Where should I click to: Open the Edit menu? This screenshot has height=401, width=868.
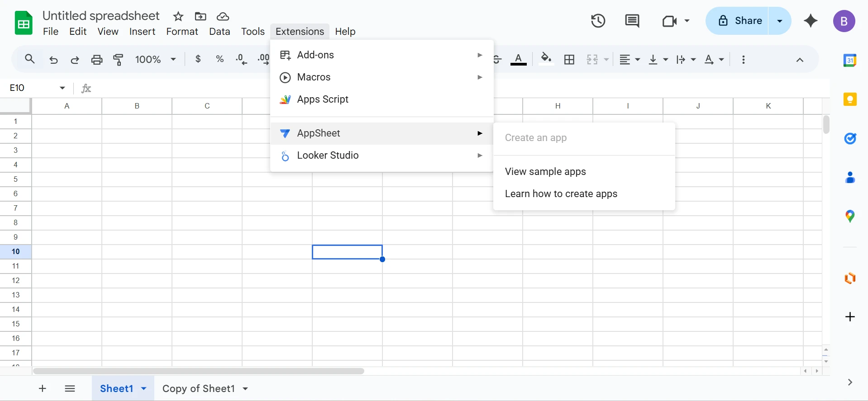78,31
